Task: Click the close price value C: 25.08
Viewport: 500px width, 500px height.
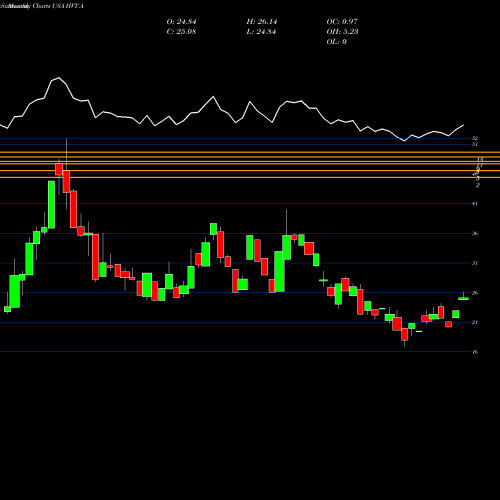Action: [181, 32]
